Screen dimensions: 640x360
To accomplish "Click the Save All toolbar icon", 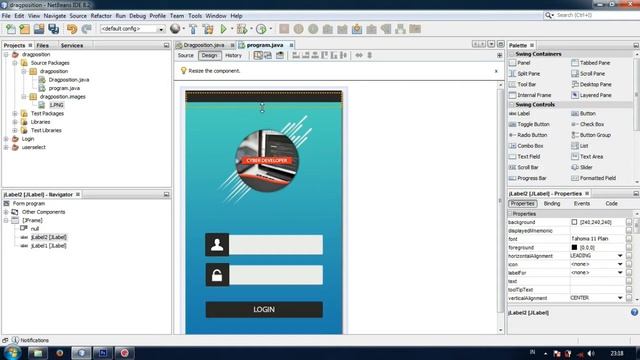I will pos(53,29).
